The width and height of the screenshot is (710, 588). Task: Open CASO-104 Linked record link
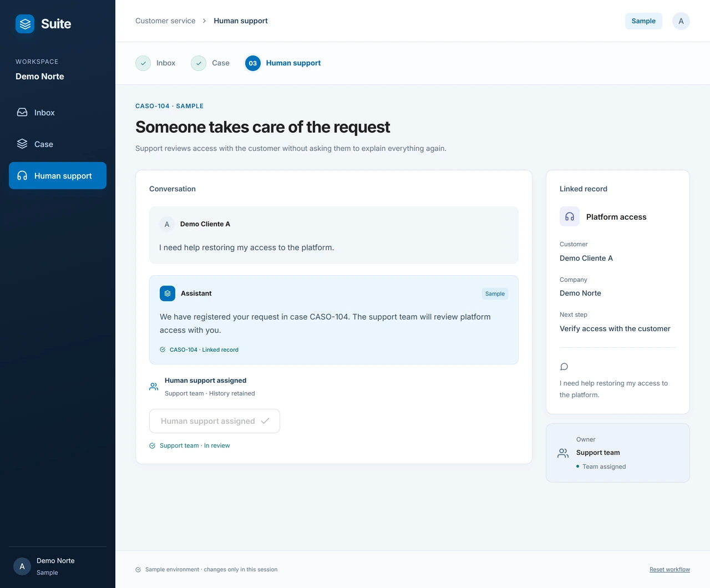(204, 350)
